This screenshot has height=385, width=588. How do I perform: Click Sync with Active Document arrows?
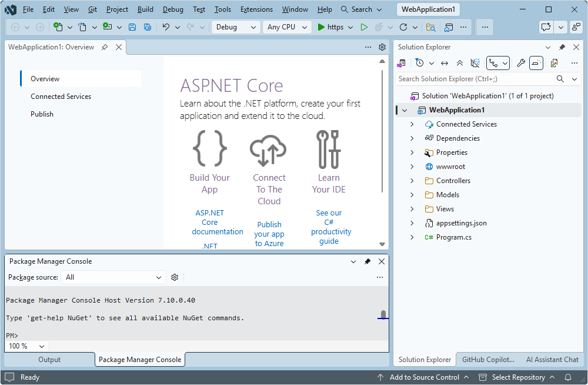445,63
